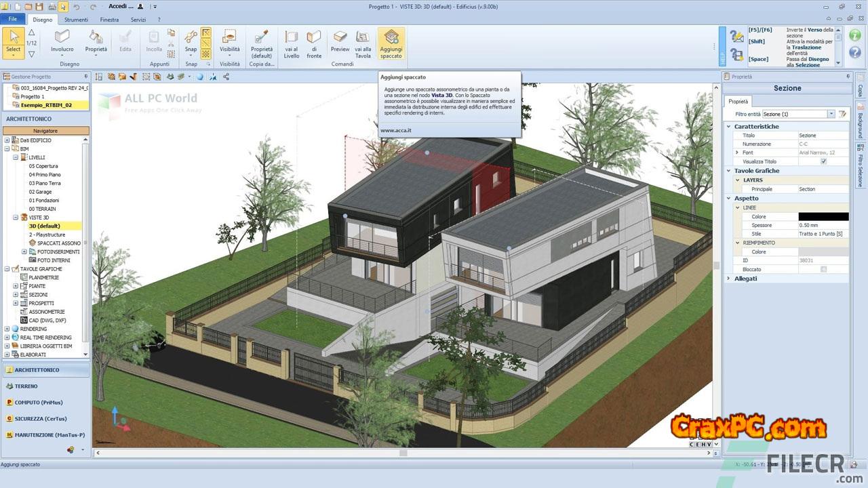The width and height of the screenshot is (868, 488).
Task: Click the Incolla paste icon
Action: [x=154, y=41]
